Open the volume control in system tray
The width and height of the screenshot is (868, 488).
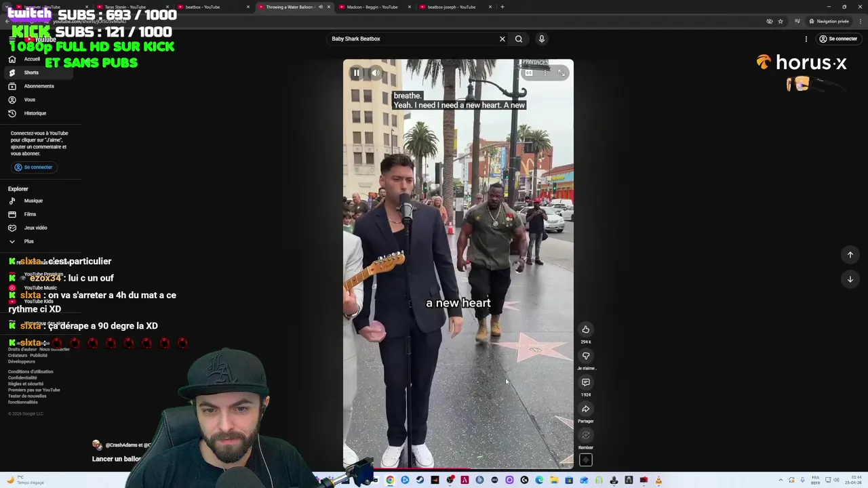(x=837, y=481)
